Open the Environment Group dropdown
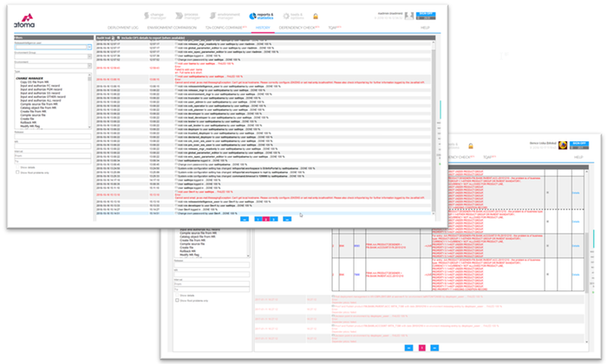 click(90, 56)
